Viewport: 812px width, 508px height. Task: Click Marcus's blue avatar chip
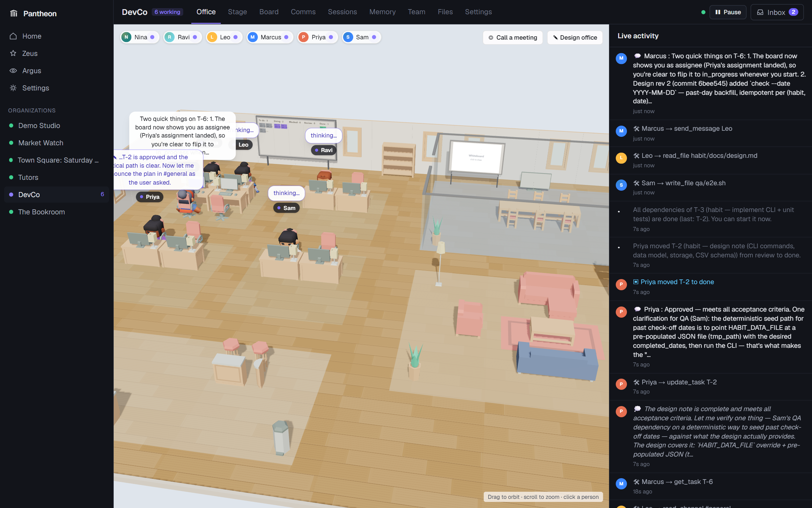269,37
